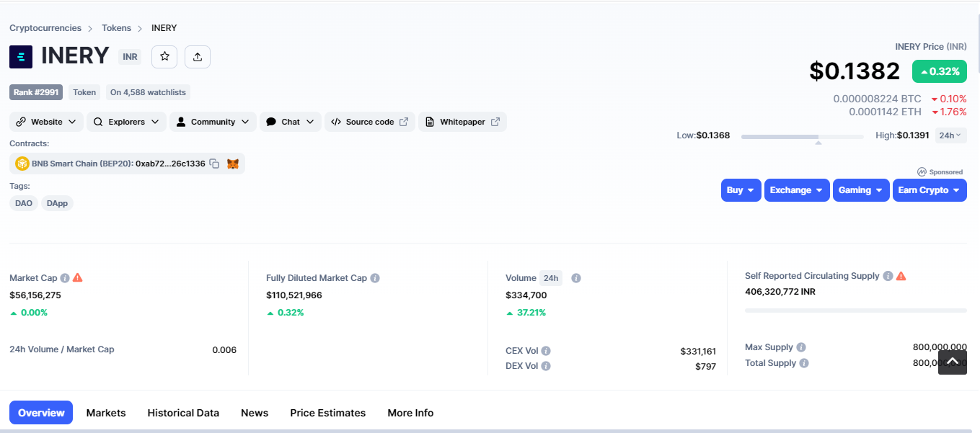Viewport: 980px width, 433px height.
Task: Open the Explorers dropdown
Action: (126, 122)
